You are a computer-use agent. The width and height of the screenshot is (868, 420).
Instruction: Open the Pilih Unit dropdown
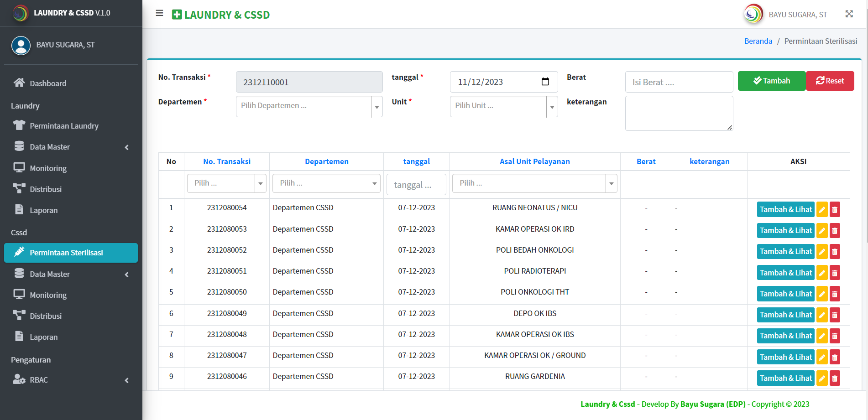[x=503, y=106]
